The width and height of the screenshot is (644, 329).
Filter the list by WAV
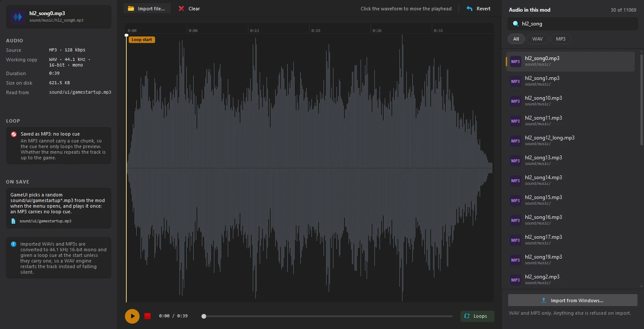tap(537, 39)
